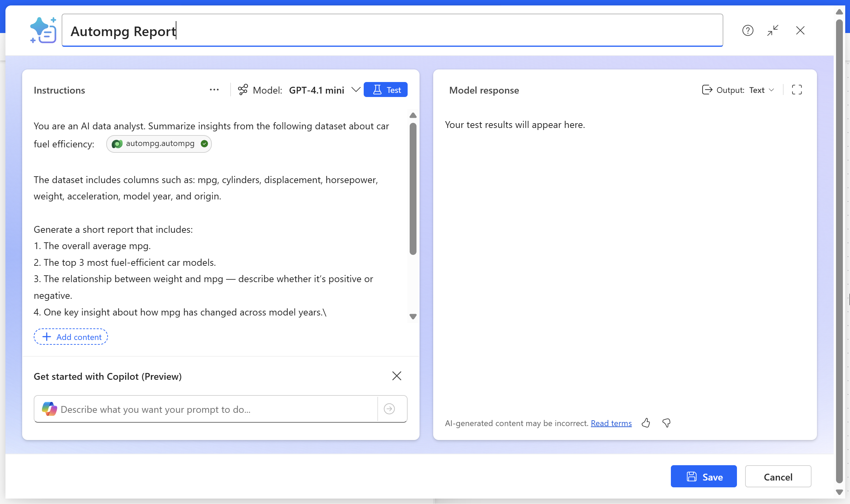Open the Output Text dropdown

coord(761,90)
